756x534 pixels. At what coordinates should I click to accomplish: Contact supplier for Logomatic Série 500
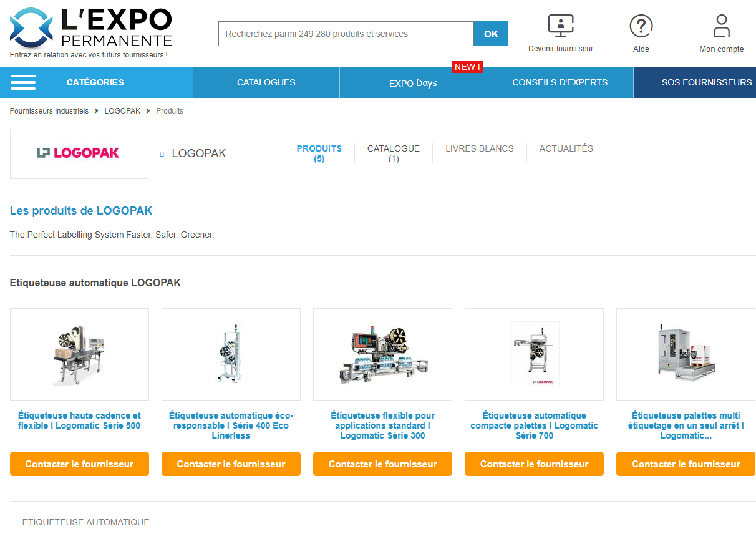tap(79, 464)
